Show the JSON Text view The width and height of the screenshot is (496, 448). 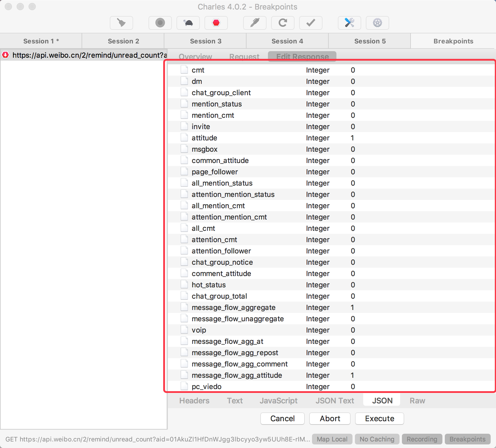click(x=335, y=401)
